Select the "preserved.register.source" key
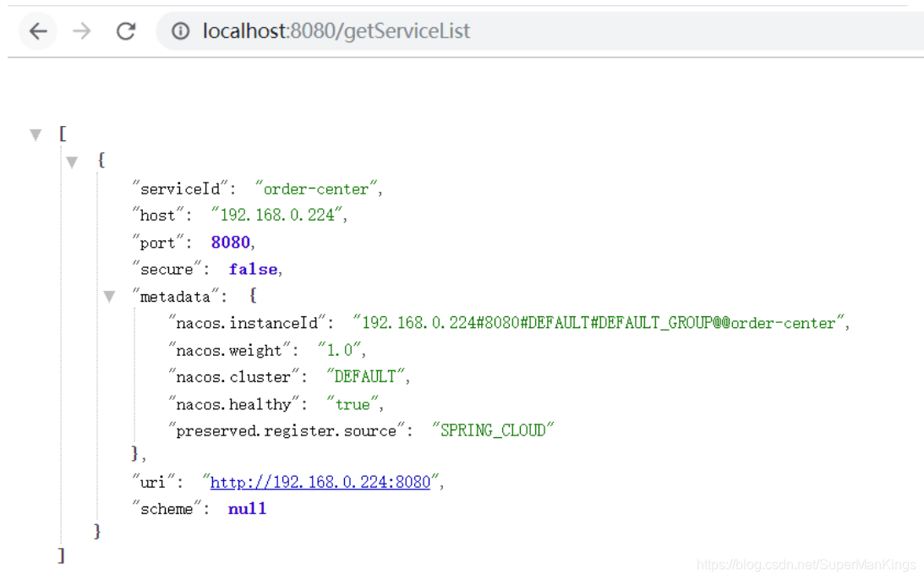The width and height of the screenshot is (924, 580). tap(287, 430)
